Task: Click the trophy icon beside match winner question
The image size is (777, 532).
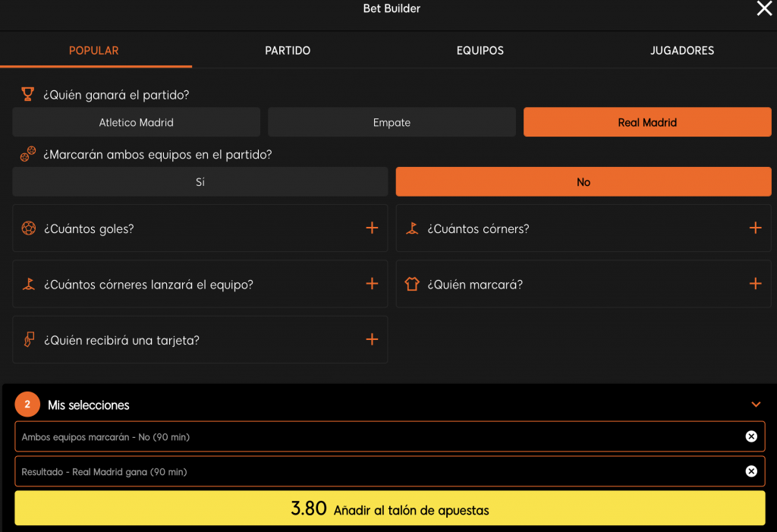Action: tap(28, 95)
